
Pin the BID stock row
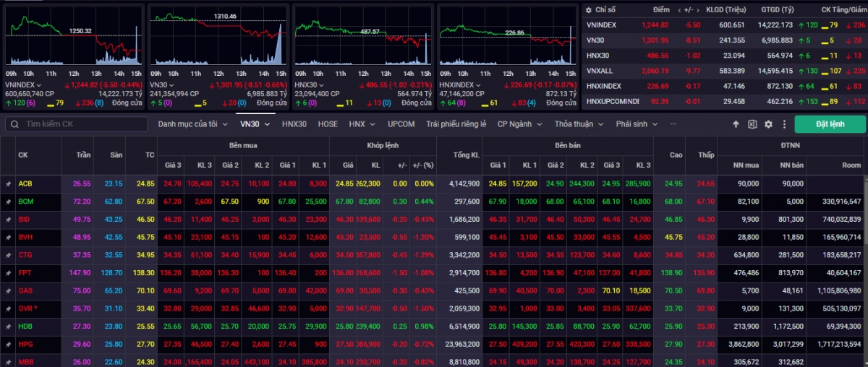click(x=8, y=219)
